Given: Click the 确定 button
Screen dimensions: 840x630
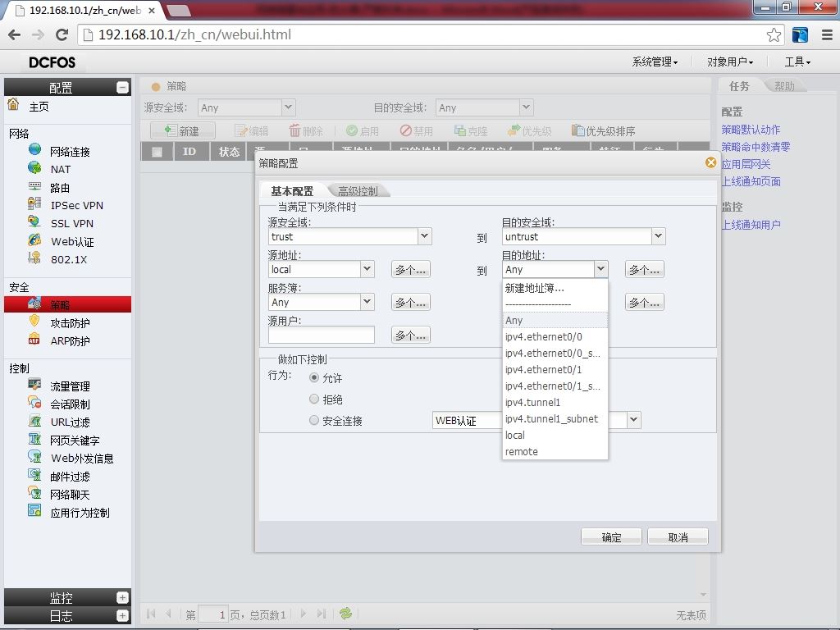Looking at the screenshot, I should click(x=611, y=536).
